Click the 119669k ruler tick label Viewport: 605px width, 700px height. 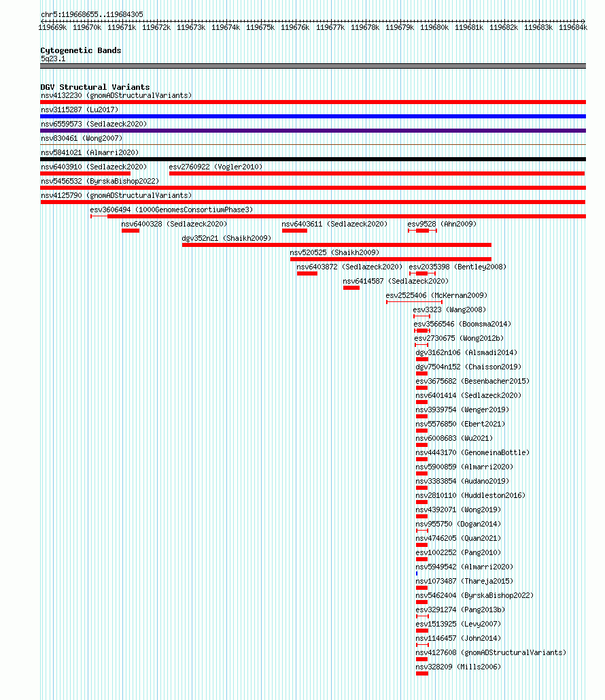click(52, 27)
